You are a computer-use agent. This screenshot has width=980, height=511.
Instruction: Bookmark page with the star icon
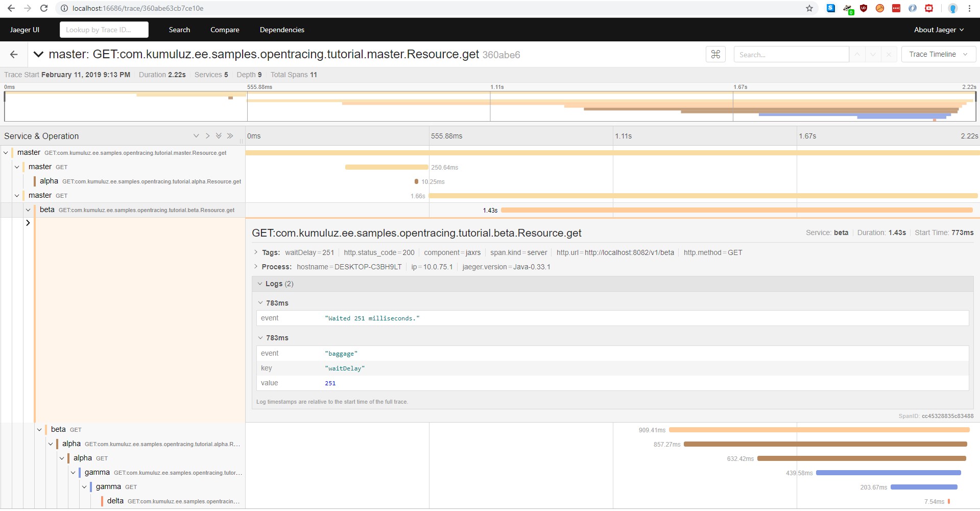click(809, 8)
